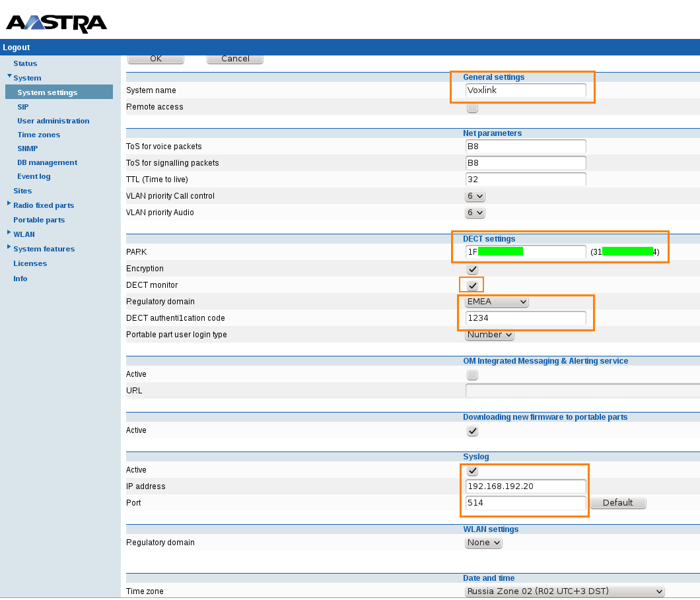The height and width of the screenshot is (600, 700).
Task: Open the SIP settings page
Action: (22, 107)
